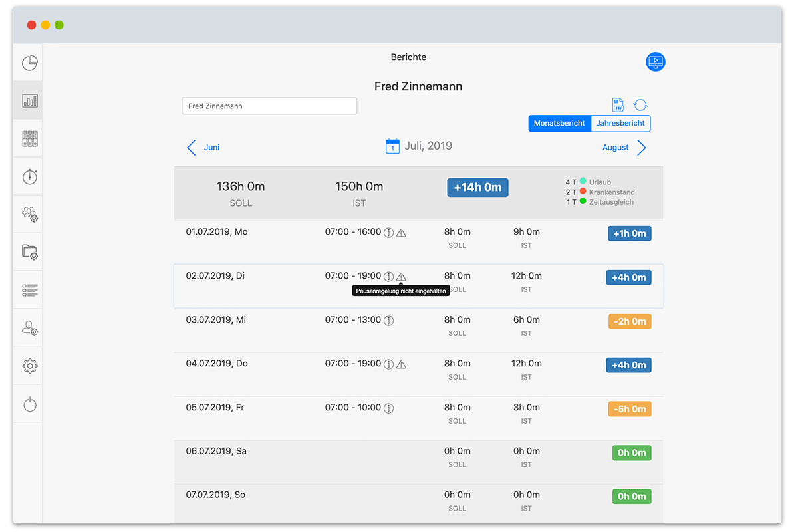
Task: Open the calendar date picker for Juli 2019
Action: (392, 146)
